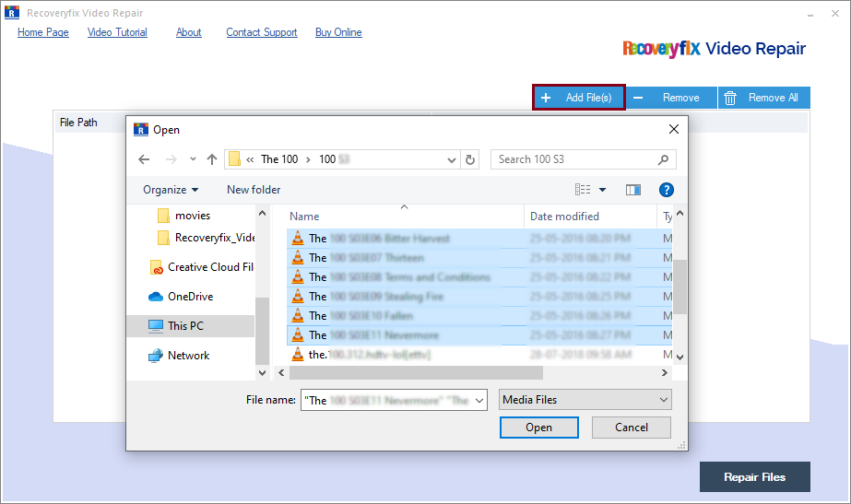Open the Home Page link
Image resolution: width=851 pixels, height=504 pixels.
click(43, 32)
